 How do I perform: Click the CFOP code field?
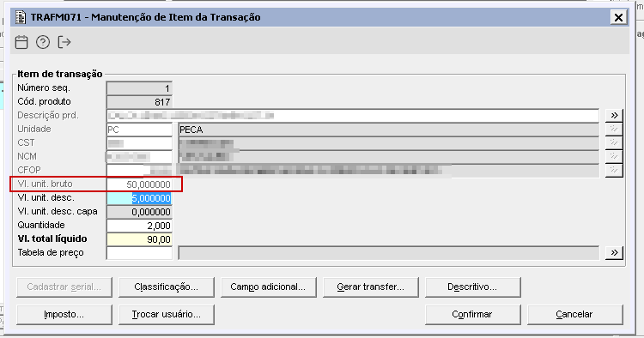point(139,170)
